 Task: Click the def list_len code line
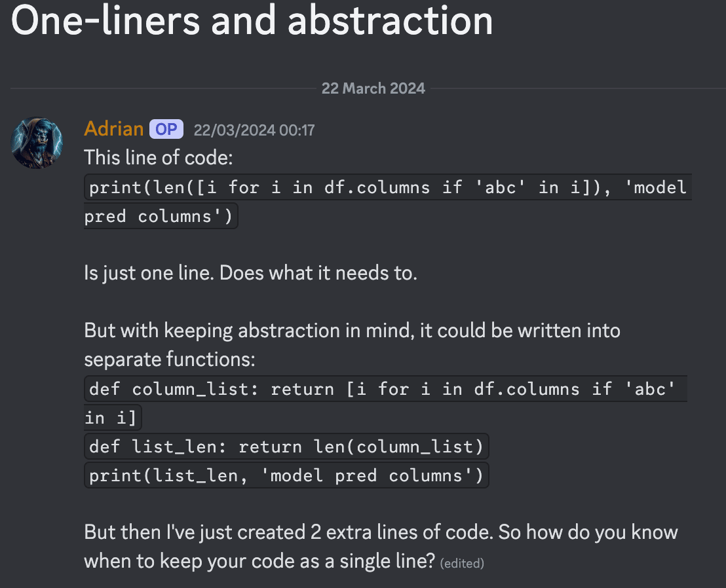(x=286, y=447)
